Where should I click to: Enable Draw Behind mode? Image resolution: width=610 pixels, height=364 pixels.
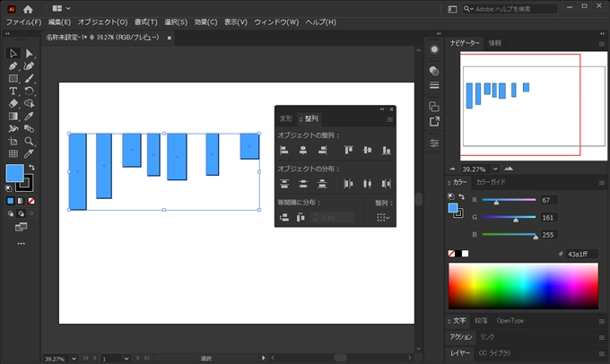pos(21,213)
